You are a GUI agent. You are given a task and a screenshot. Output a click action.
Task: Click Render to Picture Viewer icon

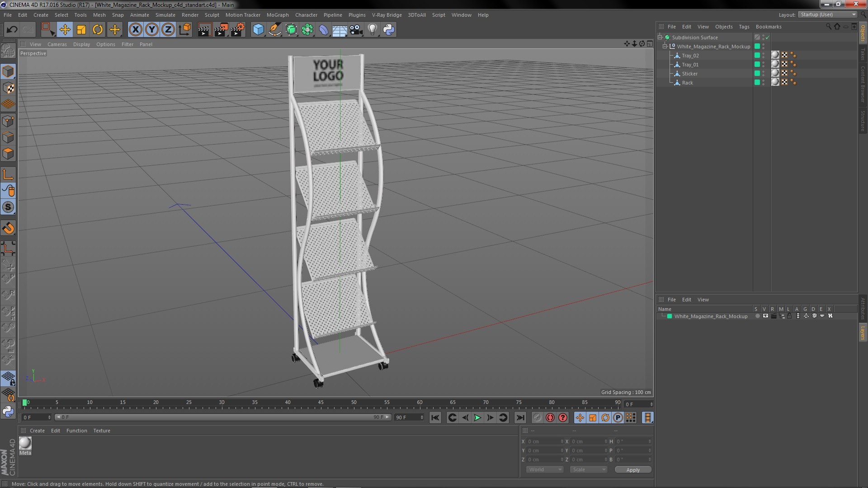pos(221,30)
